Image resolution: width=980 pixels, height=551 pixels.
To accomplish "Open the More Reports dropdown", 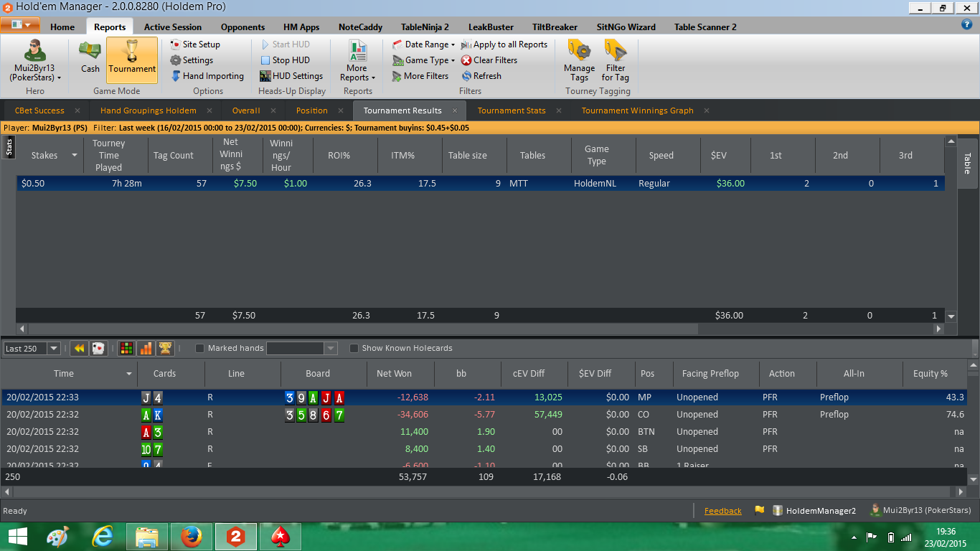I will (x=357, y=61).
